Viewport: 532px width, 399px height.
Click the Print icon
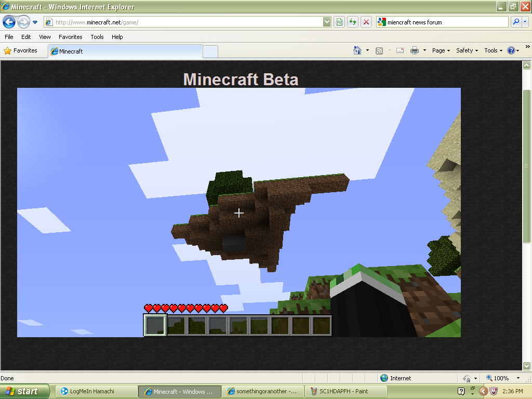click(415, 50)
